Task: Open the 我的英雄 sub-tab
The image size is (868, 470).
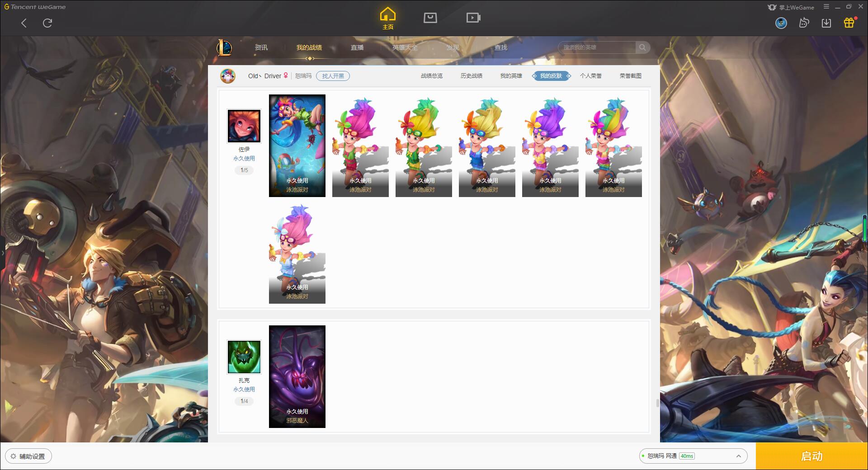Action: (511, 76)
